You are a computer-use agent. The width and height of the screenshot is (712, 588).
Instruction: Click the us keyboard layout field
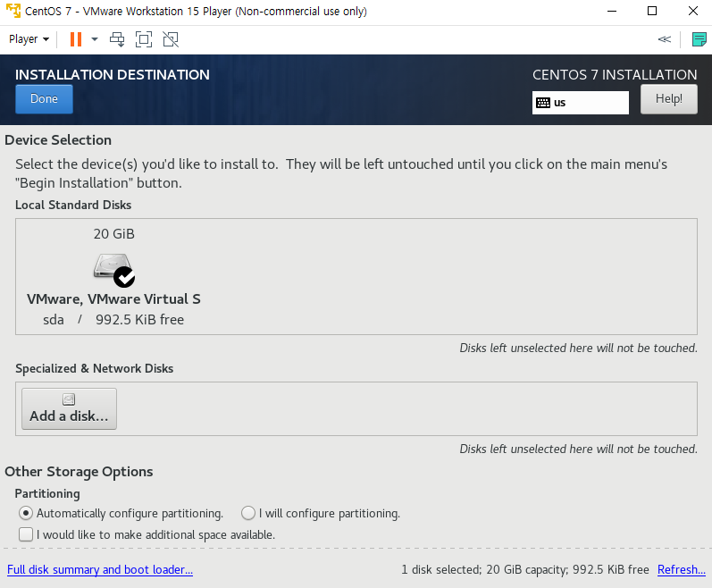point(581,103)
